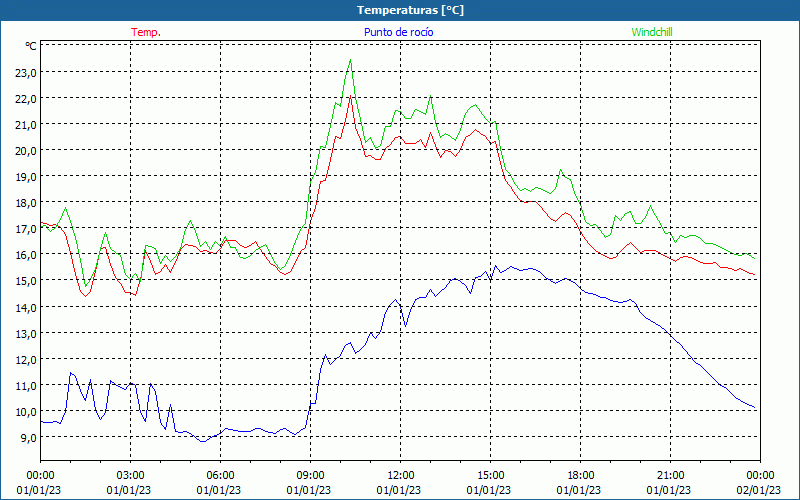Click the '18:00' time label

tap(581, 476)
